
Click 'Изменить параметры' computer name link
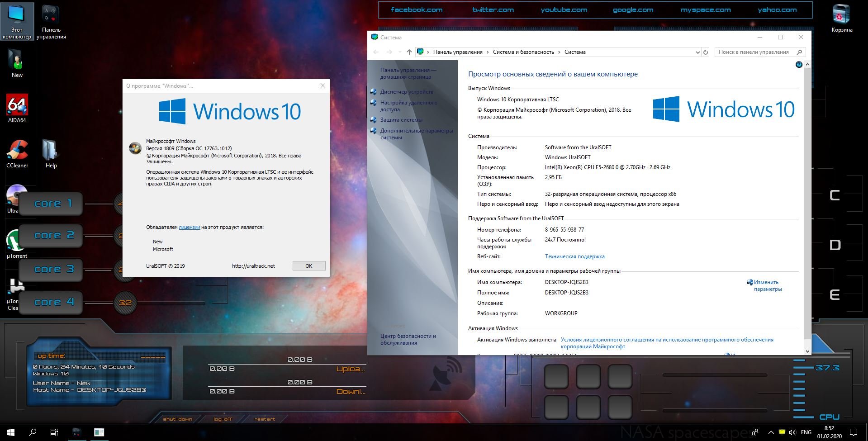coord(768,285)
